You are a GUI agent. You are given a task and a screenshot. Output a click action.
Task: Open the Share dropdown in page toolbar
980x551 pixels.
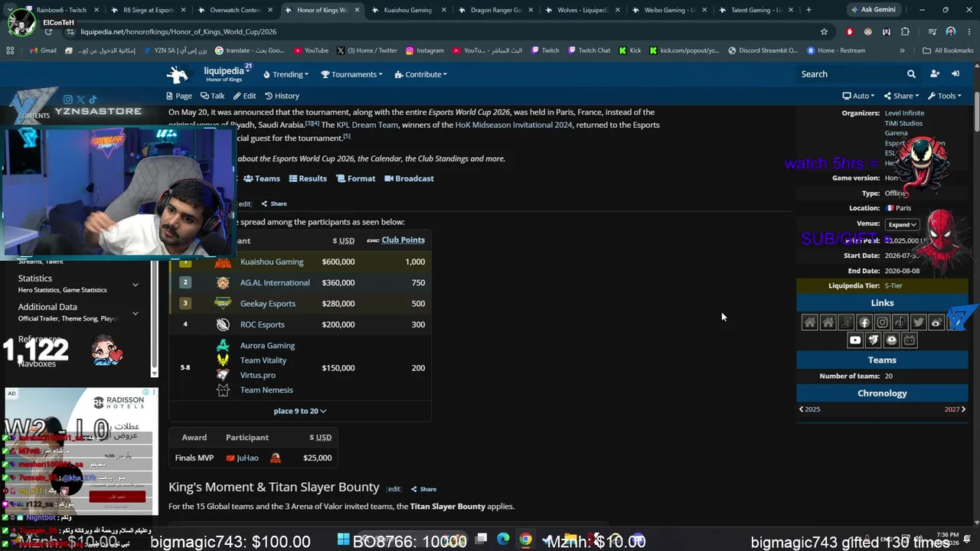pyautogui.click(x=901, y=96)
